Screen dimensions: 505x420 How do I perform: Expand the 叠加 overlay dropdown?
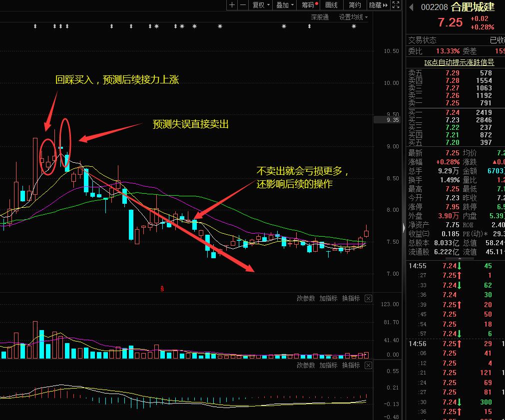(284, 5)
